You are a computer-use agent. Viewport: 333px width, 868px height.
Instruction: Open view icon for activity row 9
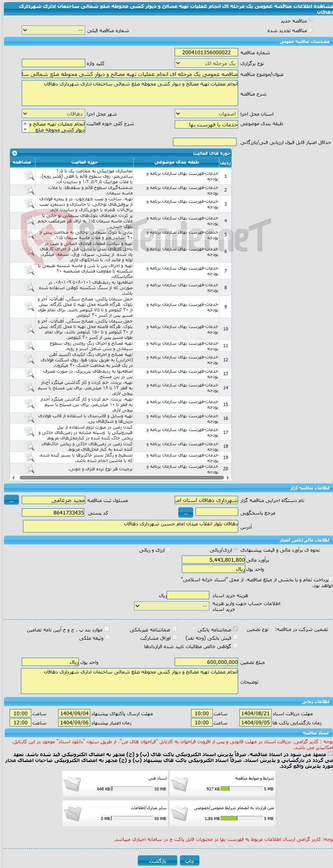click(x=29, y=307)
